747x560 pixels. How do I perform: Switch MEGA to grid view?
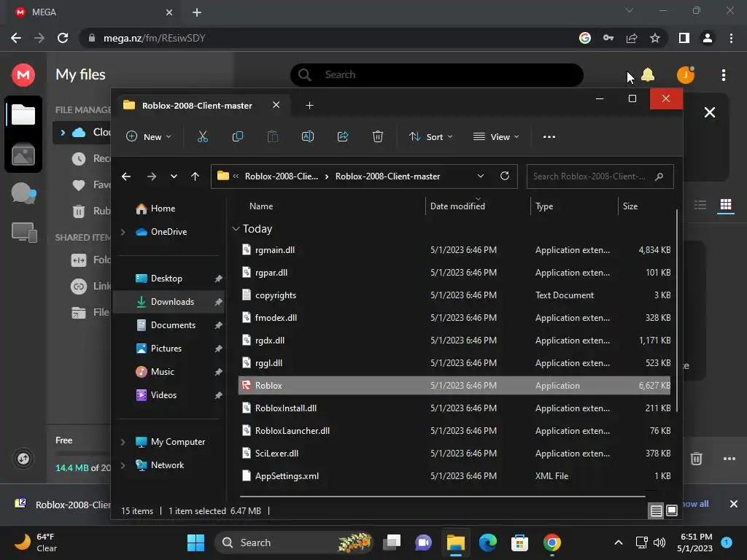pos(726,205)
